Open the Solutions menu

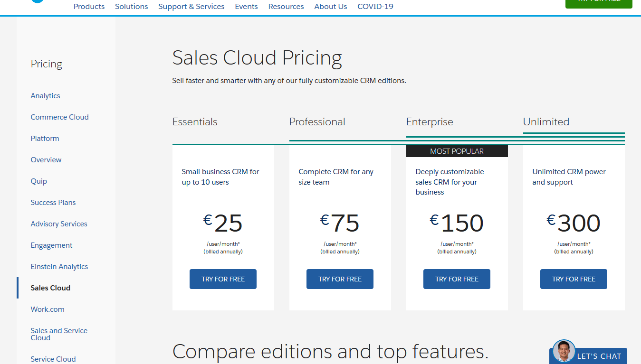click(131, 6)
